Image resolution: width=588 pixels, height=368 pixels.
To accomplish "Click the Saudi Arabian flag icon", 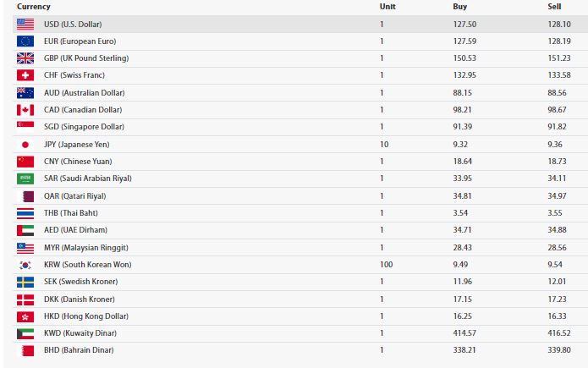I will click(x=25, y=179).
